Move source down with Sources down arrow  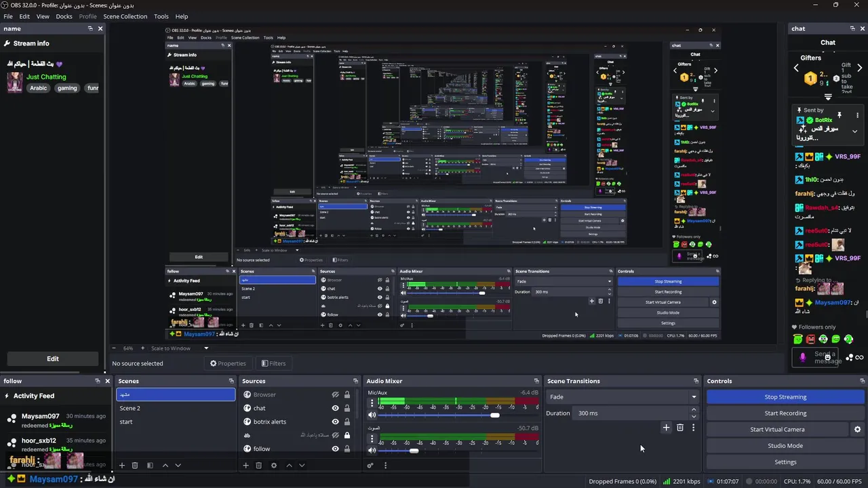(x=302, y=466)
